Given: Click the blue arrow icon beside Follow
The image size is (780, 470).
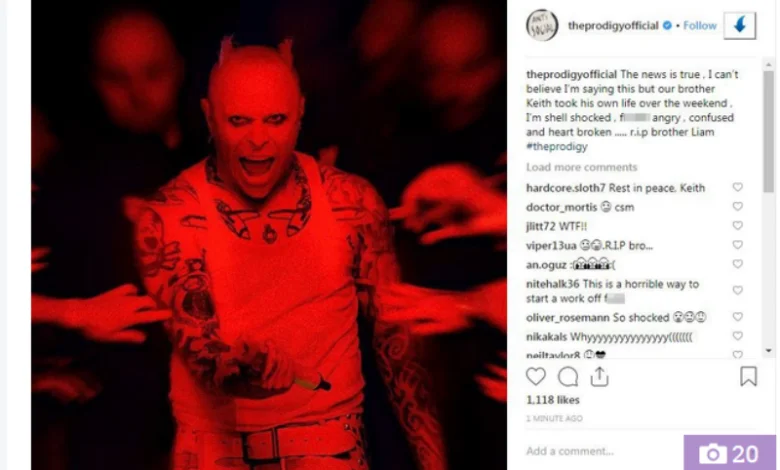Looking at the screenshot, I should pyautogui.click(x=740, y=25).
